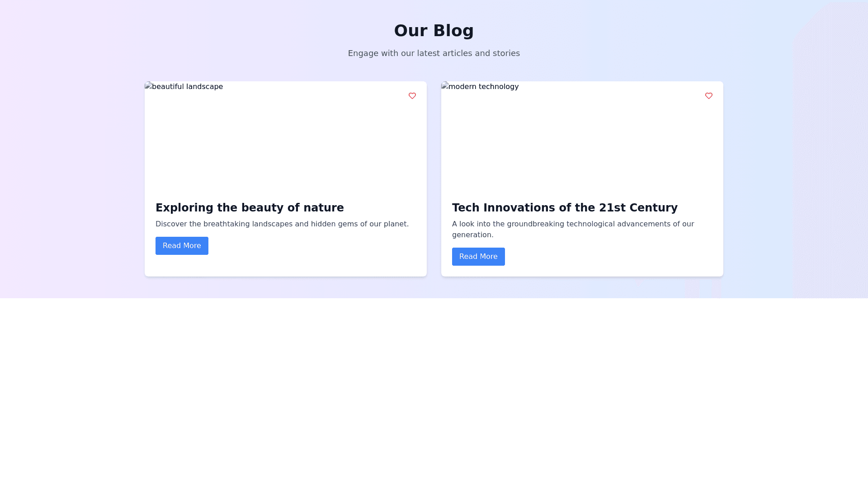Open 'Exploring the beauty of nature' title
Viewport: 868px width, 488px height.
tap(250, 208)
